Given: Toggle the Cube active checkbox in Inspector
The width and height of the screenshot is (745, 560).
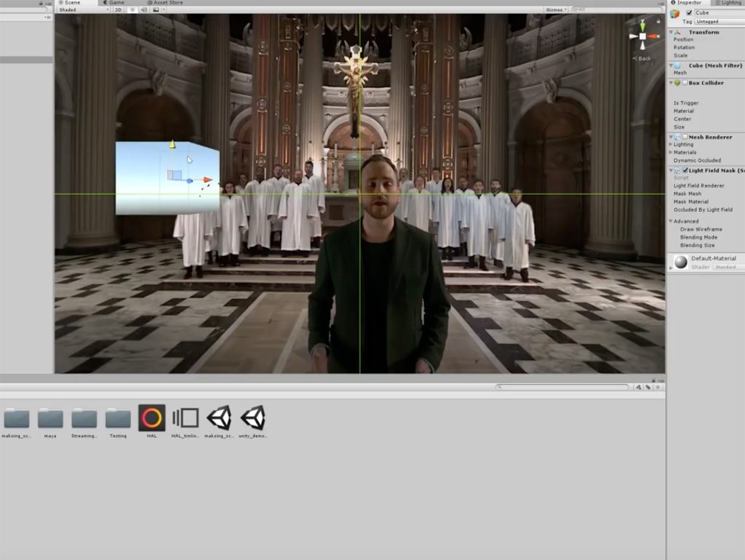Looking at the screenshot, I should click(689, 13).
